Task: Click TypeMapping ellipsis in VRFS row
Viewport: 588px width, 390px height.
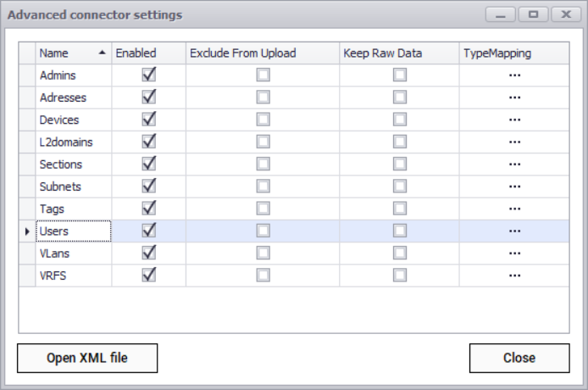Action: pos(513,275)
